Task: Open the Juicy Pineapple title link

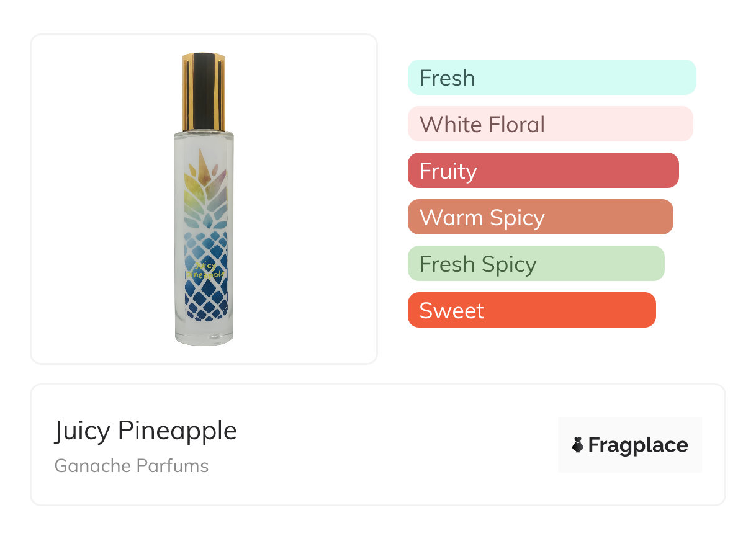Action: point(146,431)
